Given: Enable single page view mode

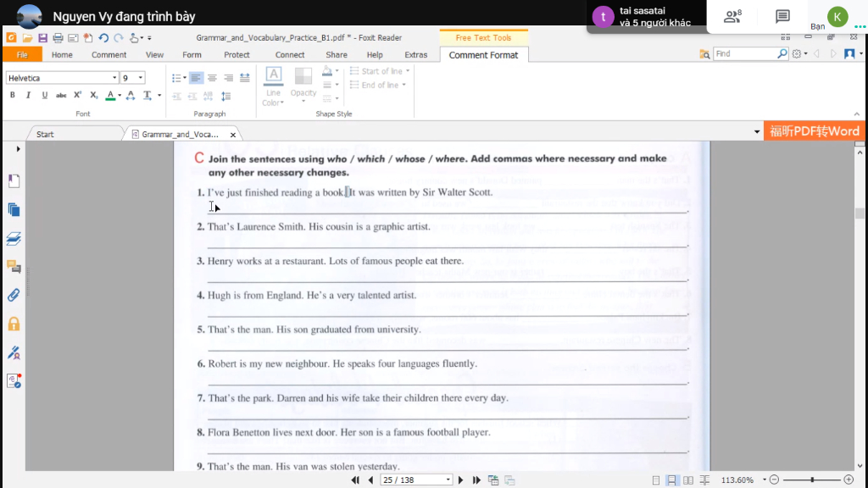Looking at the screenshot, I should [x=655, y=480].
